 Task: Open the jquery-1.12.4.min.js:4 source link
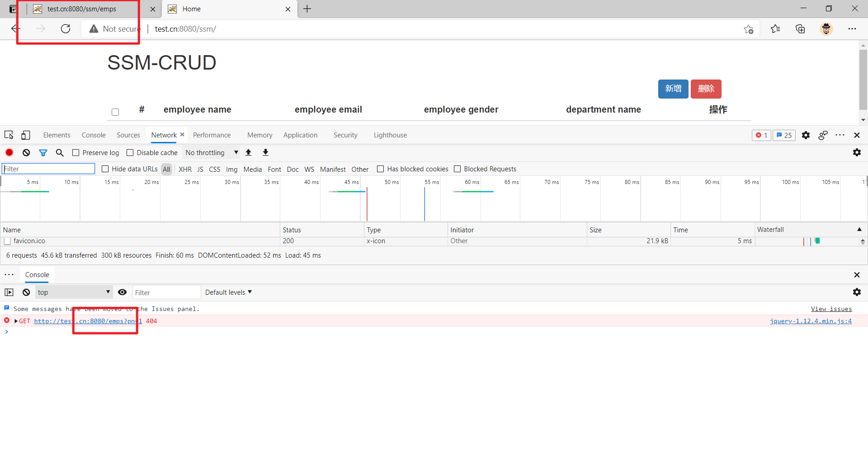[811, 321]
